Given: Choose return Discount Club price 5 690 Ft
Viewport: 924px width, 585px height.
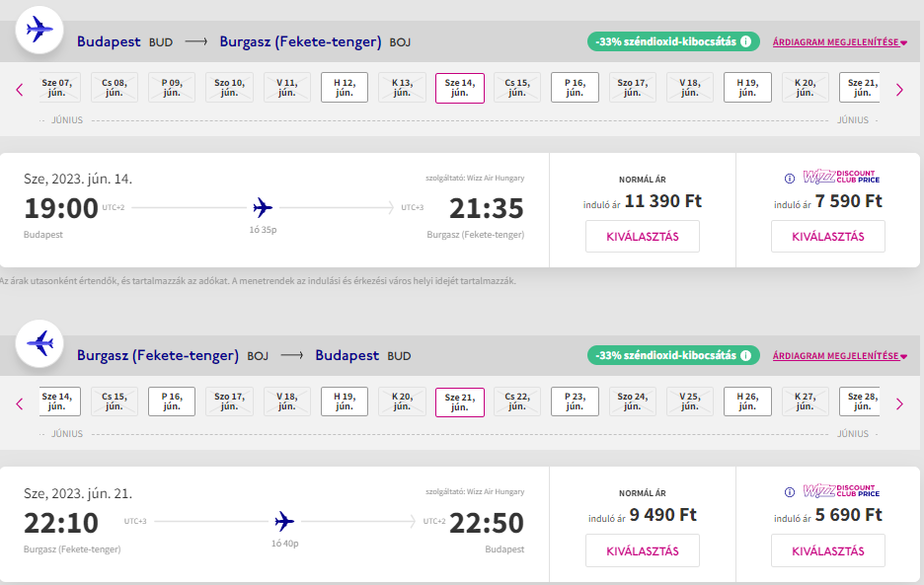Looking at the screenshot, I should tap(828, 550).
